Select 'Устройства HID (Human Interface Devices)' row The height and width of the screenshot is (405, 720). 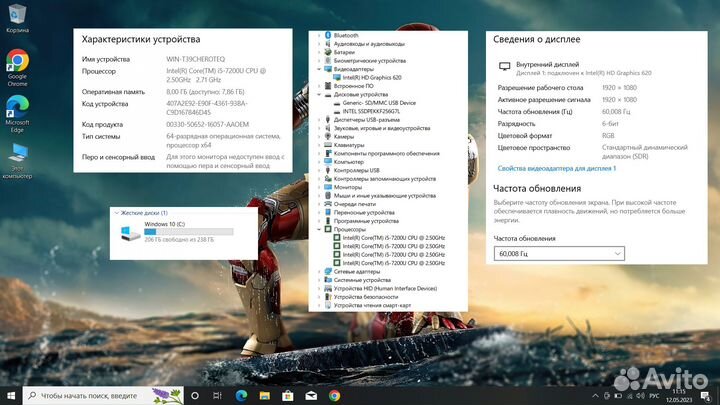click(x=385, y=288)
